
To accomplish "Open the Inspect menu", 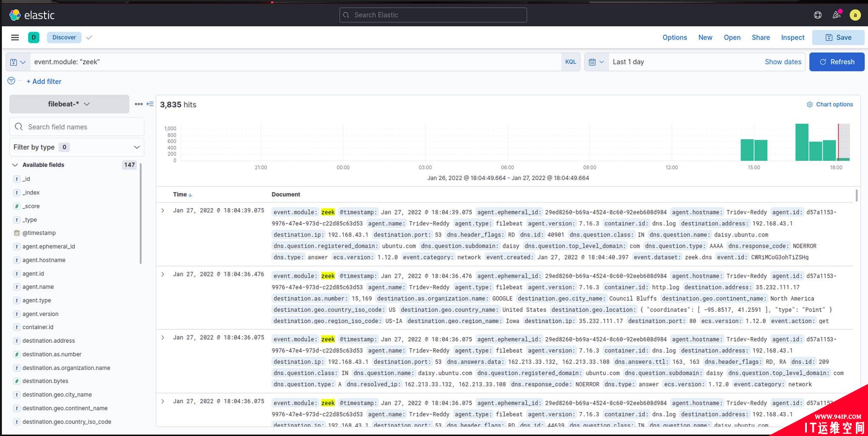I will tap(792, 37).
